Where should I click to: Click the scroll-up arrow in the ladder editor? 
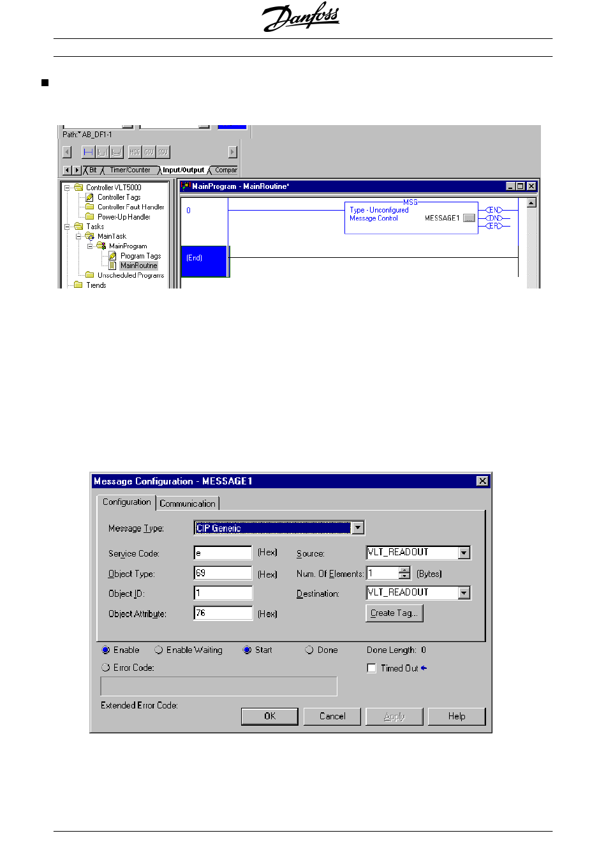coord(531,203)
